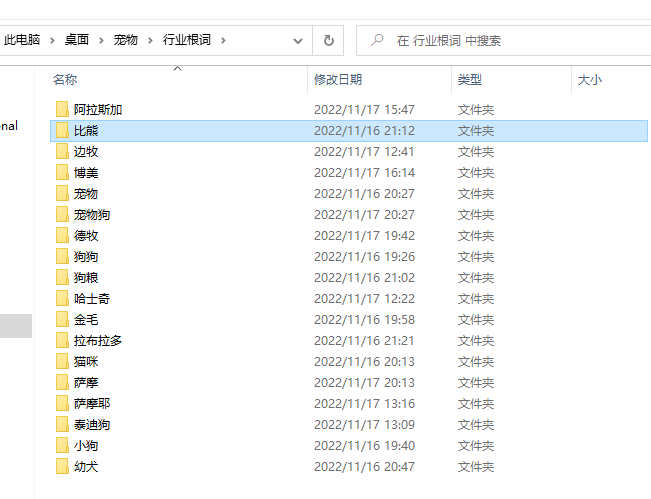Select the 阿拉斯加 folder name
The height and width of the screenshot is (499, 651).
[98, 110]
